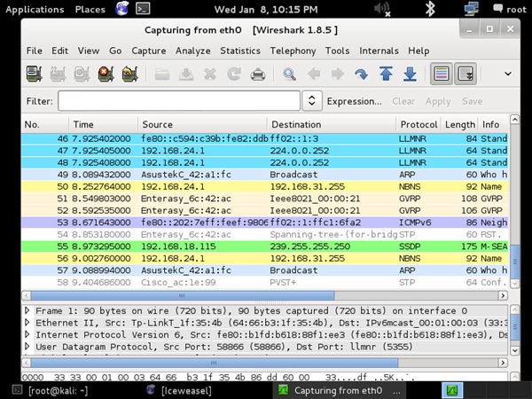The image size is (532, 399).
Task: Click the start new capture icon
Action: pyautogui.click(x=82, y=74)
